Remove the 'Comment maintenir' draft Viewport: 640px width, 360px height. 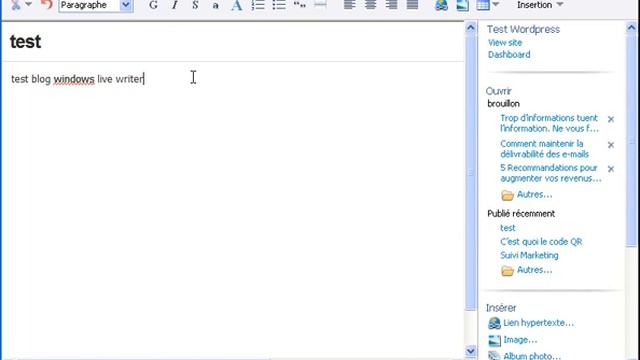(x=611, y=145)
